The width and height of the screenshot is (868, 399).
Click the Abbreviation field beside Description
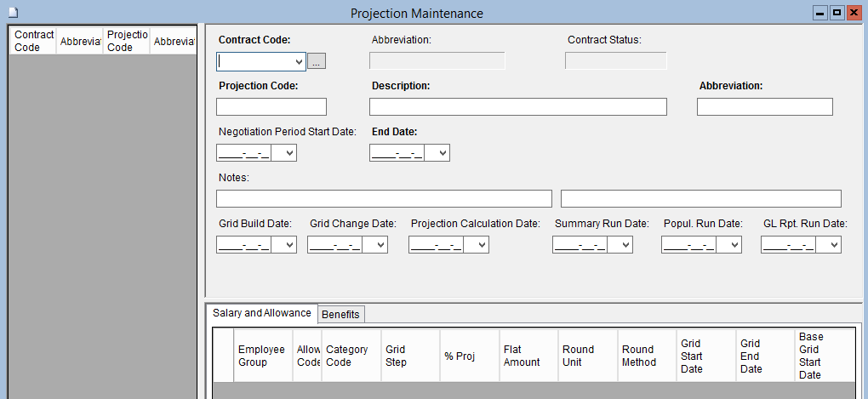764,106
